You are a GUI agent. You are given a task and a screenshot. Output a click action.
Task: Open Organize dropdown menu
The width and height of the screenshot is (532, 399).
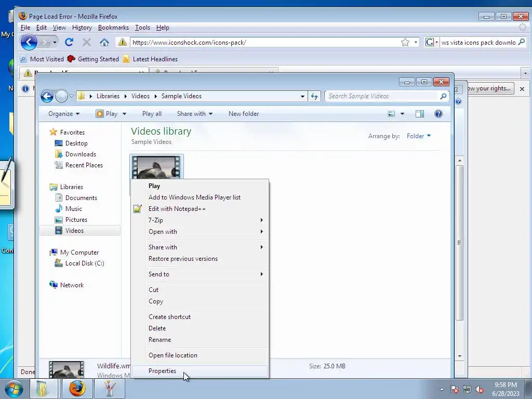coord(64,114)
